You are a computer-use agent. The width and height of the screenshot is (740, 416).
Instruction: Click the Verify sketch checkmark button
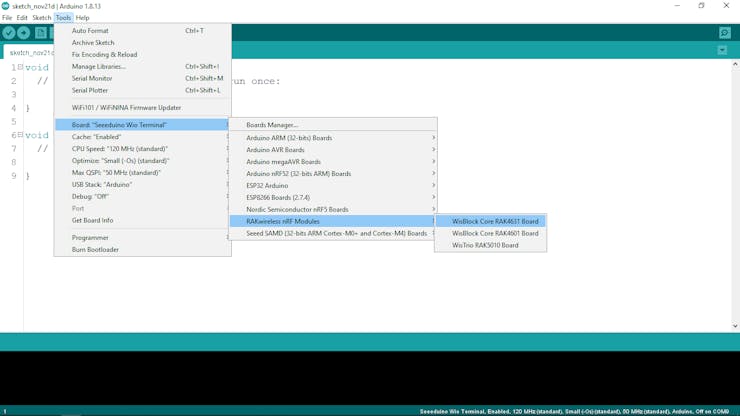pyautogui.click(x=9, y=33)
